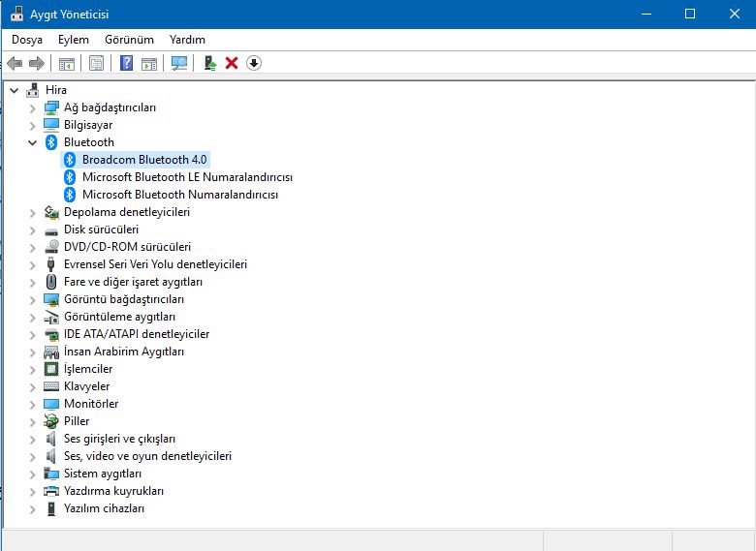Click the USB plug icon for Evrensel Seri Veri Yolu

pyautogui.click(x=50, y=264)
